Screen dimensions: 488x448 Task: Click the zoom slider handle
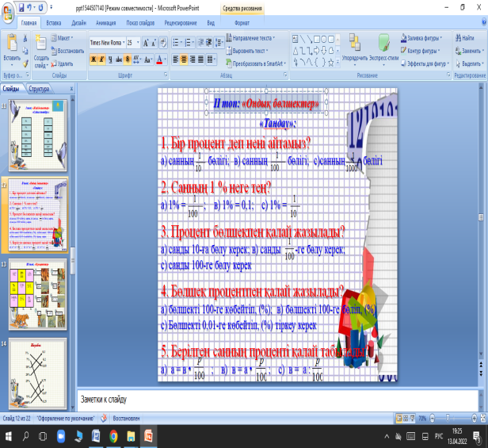[x=448, y=418]
